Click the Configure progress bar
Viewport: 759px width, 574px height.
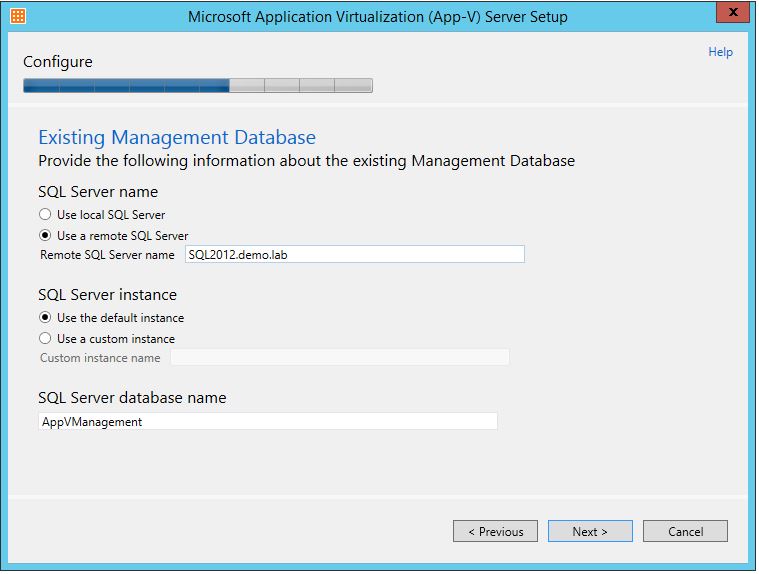tap(198, 86)
